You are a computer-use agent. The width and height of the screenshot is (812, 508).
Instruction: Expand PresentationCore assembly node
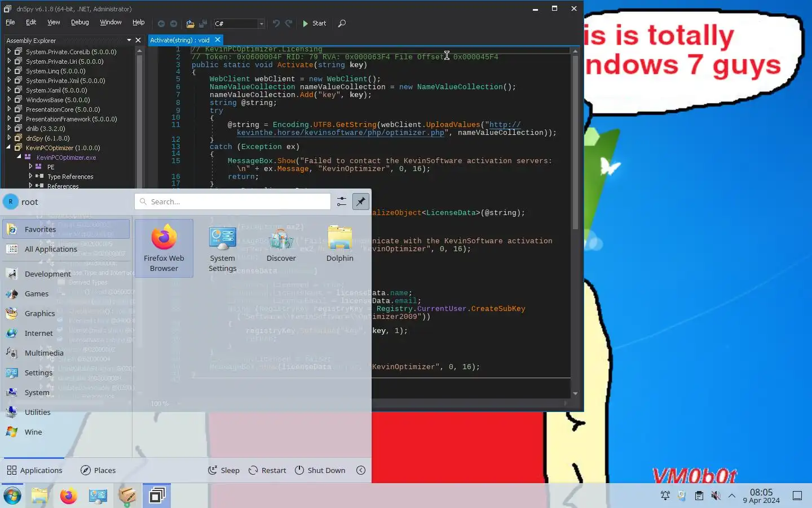coord(9,109)
